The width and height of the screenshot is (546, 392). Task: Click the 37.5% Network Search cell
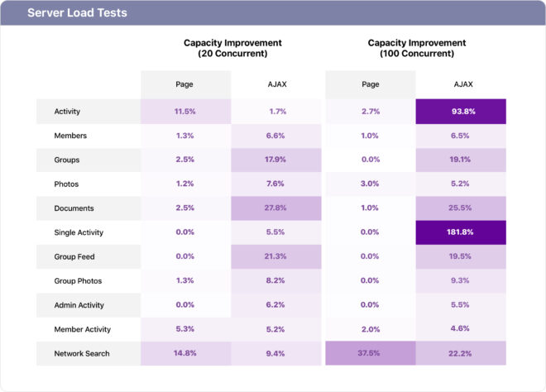pos(370,353)
